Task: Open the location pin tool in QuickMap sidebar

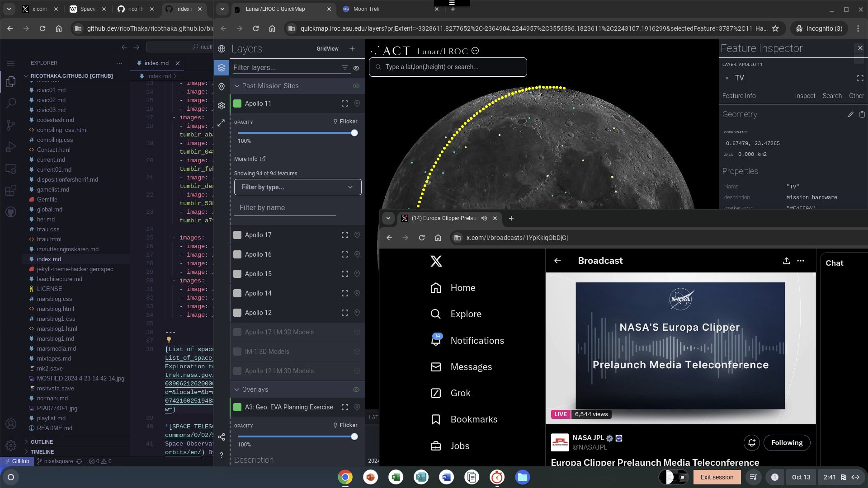Action: 222,87
